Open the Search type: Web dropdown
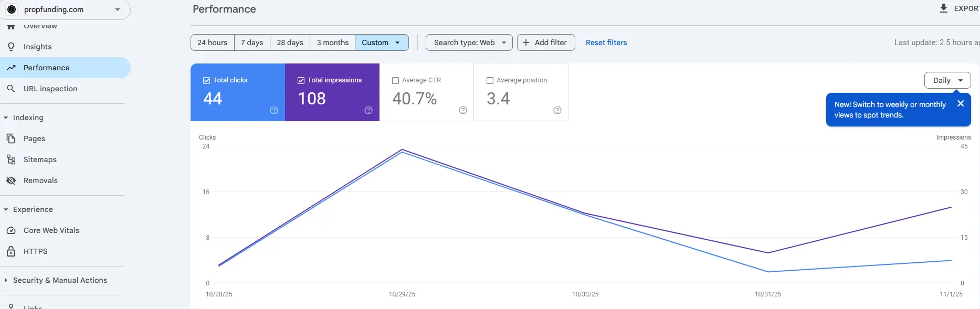Viewport: 980px width, 309px height. coord(469,42)
